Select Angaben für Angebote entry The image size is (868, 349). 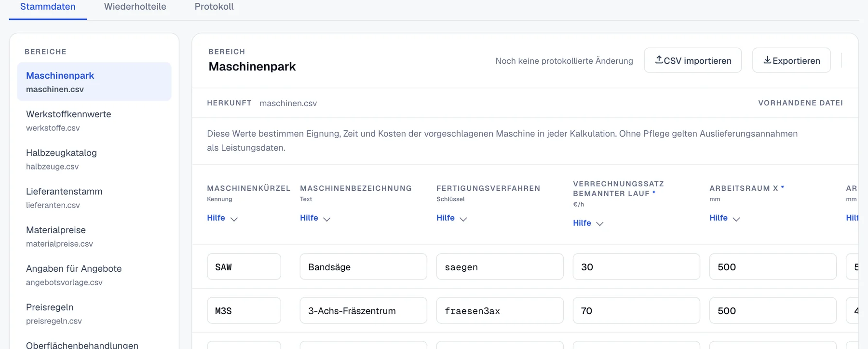click(94, 275)
